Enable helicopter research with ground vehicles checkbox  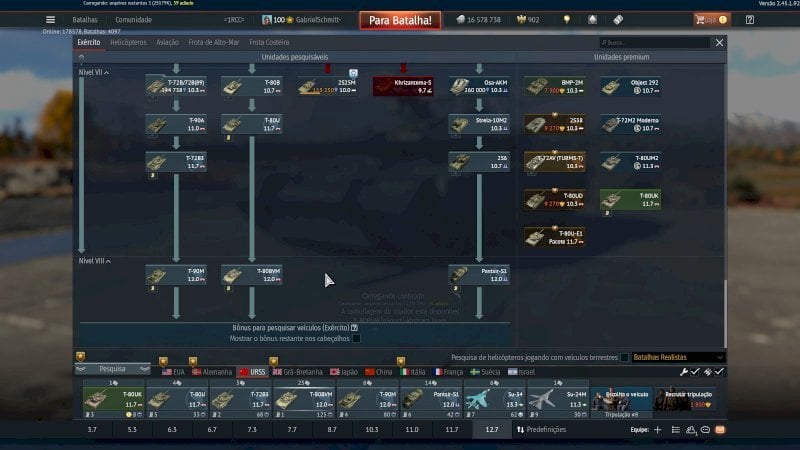[624, 357]
